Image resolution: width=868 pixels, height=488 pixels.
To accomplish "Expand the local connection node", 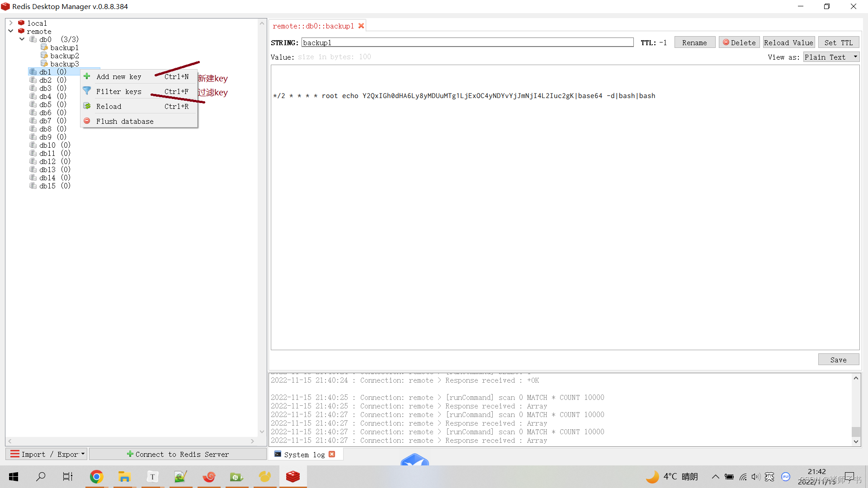I will (11, 23).
